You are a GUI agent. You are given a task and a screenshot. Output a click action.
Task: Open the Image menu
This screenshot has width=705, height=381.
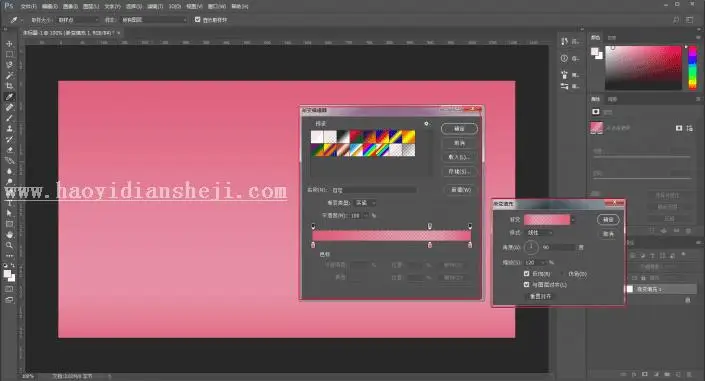click(70, 6)
